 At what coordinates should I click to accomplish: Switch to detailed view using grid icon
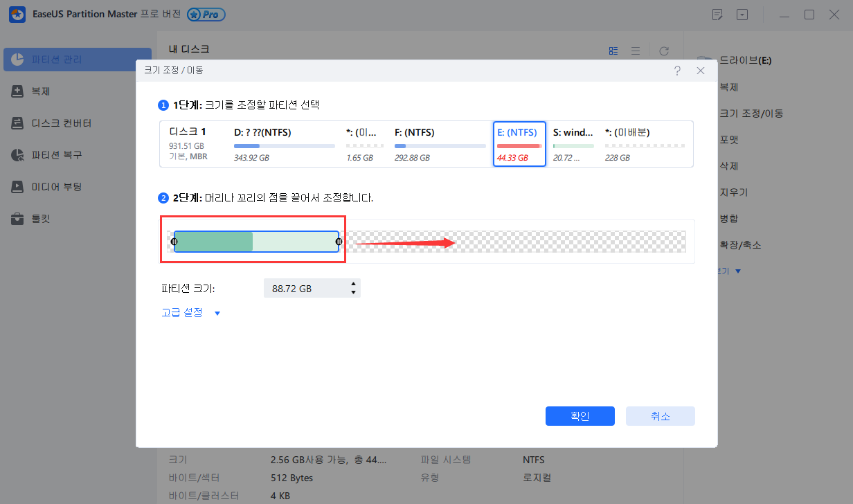click(x=613, y=50)
